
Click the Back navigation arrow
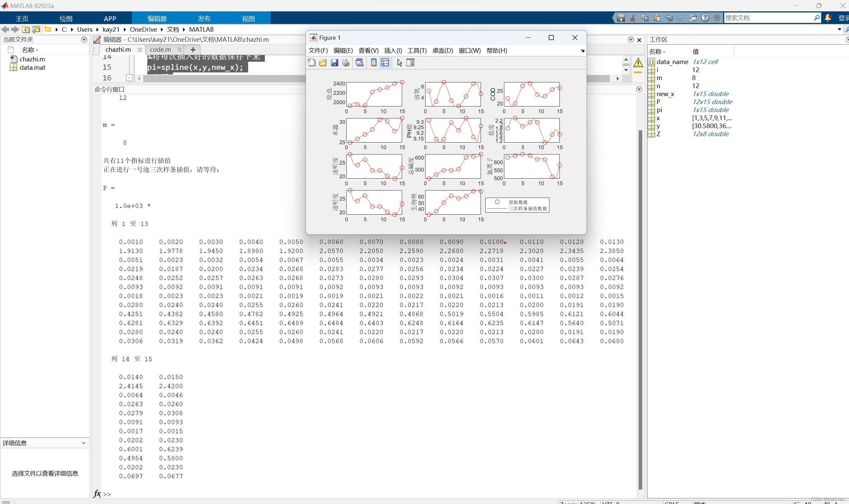tap(5, 30)
